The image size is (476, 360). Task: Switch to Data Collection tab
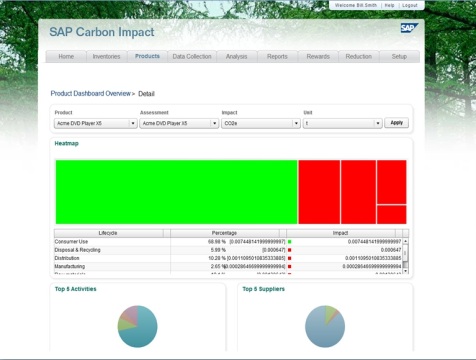pos(192,56)
